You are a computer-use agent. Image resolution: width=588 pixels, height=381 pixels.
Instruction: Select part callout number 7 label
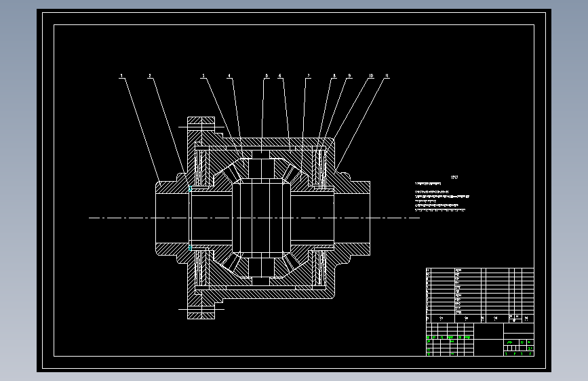309,76
